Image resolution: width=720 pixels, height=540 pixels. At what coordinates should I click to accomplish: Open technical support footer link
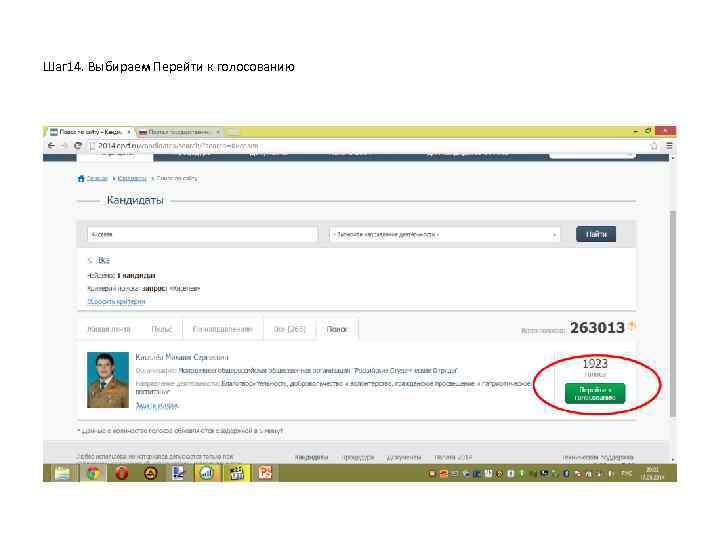[598, 457]
